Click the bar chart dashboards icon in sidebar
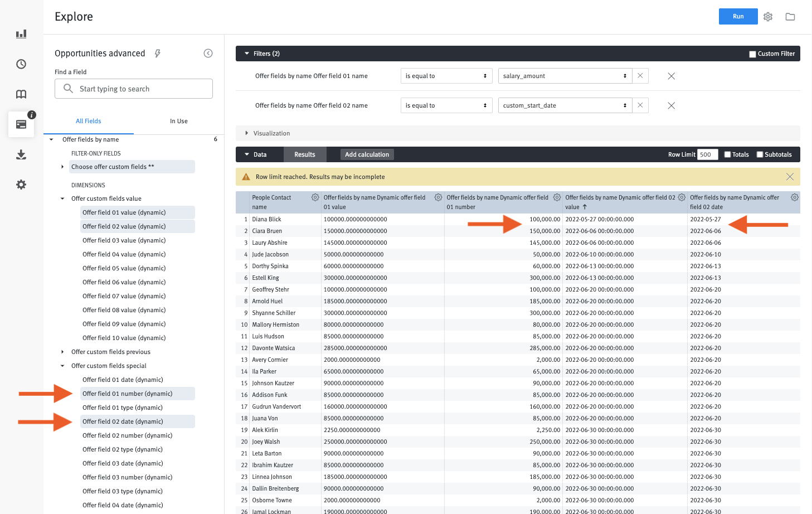Screen dimensions: 812x514 tap(21, 33)
